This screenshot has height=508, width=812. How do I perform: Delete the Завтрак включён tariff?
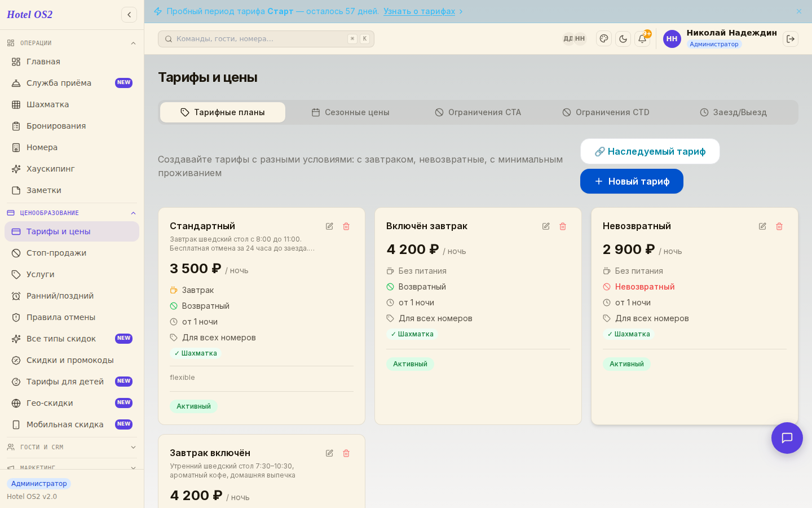tap(346, 453)
